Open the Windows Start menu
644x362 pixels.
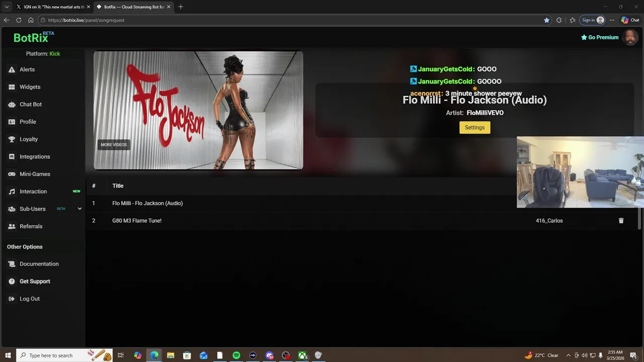[x=8, y=355]
